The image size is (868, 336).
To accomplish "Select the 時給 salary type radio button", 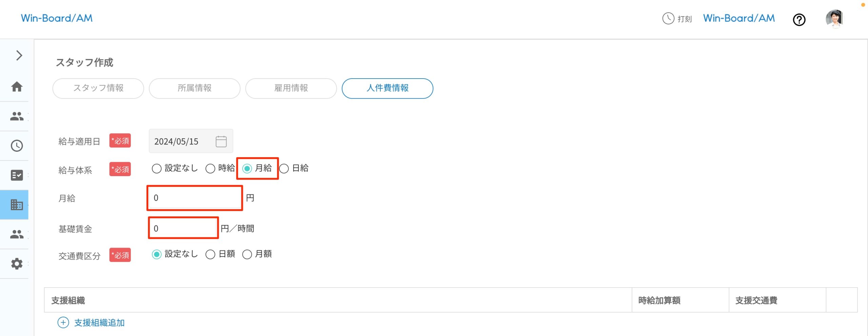I will point(210,168).
